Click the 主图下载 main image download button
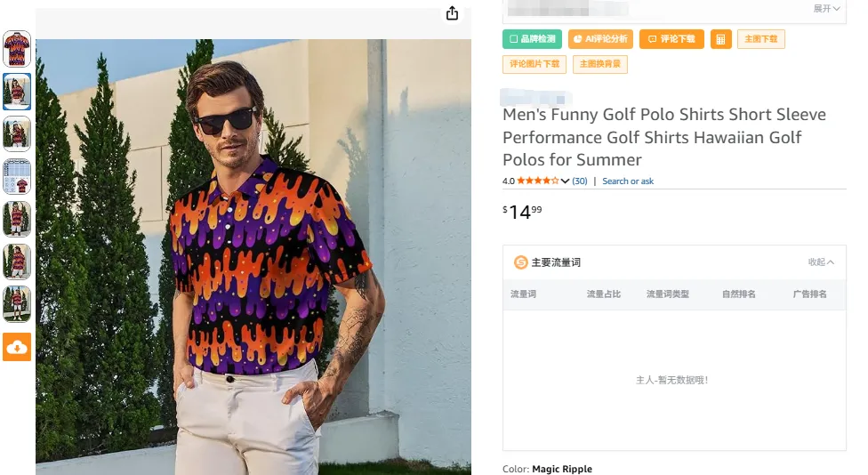This screenshot has width=868, height=475. coord(760,39)
